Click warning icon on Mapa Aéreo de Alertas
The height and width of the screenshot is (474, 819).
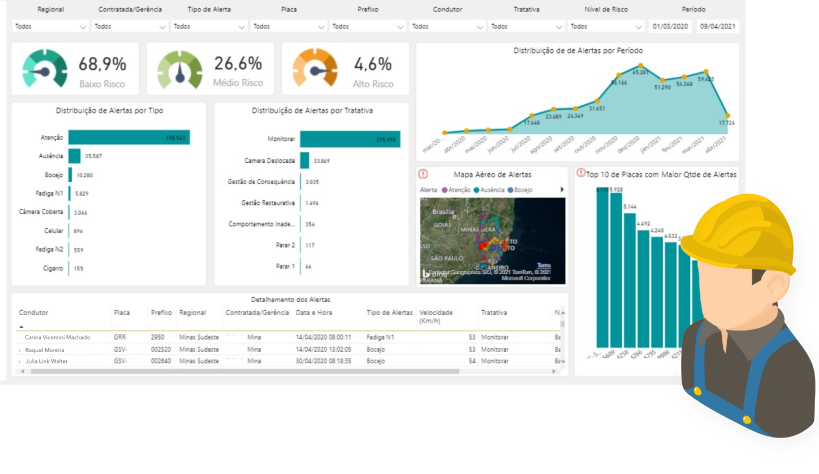[x=423, y=174]
